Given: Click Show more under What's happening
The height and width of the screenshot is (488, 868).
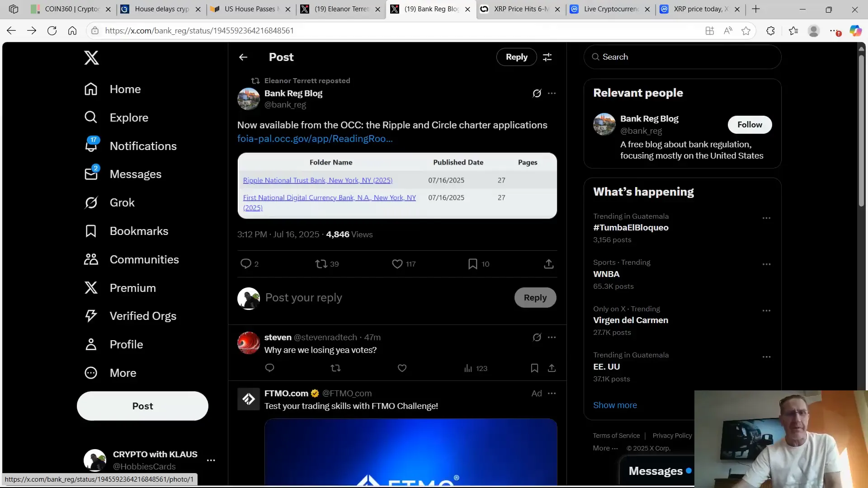Looking at the screenshot, I should [x=615, y=405].
